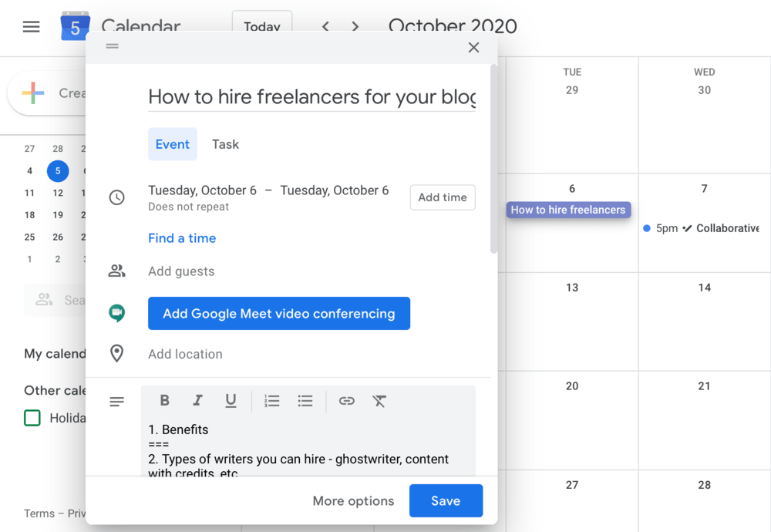Open Find a time
This screenshot has width=771, height=532.
point(182,238)
